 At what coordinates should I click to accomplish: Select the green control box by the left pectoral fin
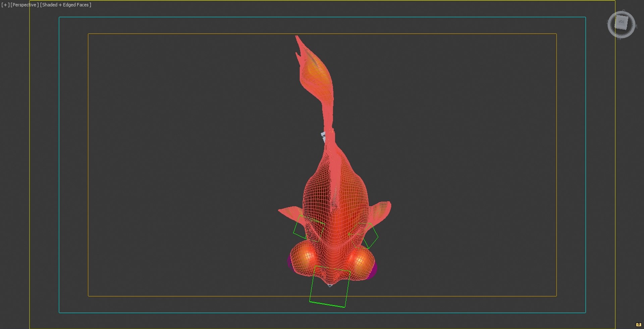point(309,228)
